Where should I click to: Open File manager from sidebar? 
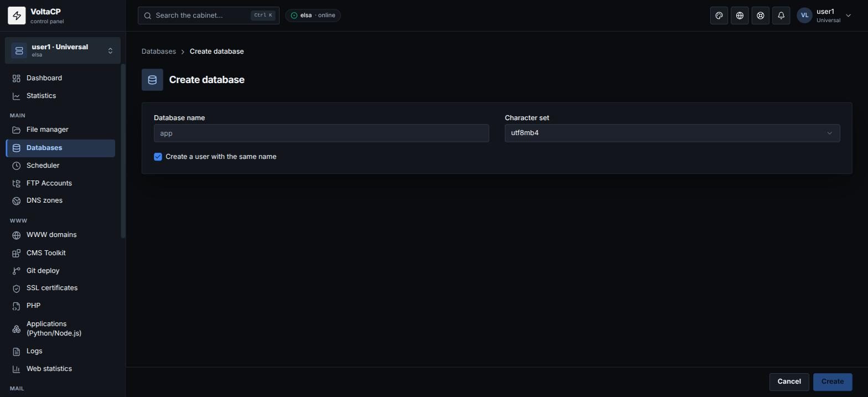(61, 130)
